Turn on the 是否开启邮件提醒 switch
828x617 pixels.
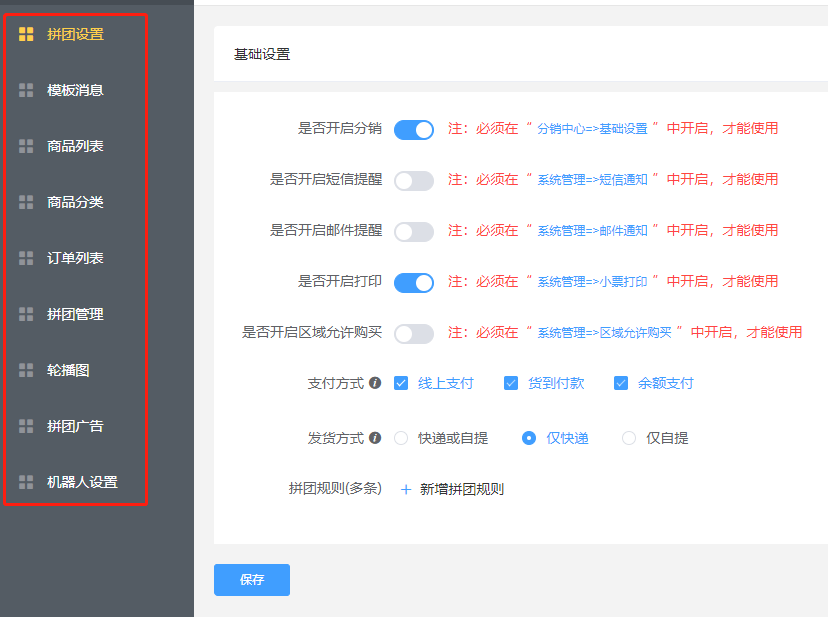(x=414, y=231)
